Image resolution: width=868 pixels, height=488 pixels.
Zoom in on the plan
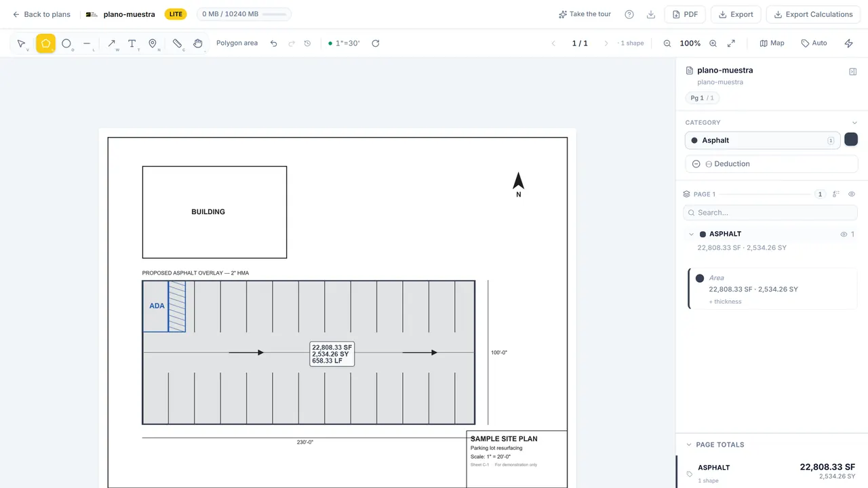coord(713,43)
